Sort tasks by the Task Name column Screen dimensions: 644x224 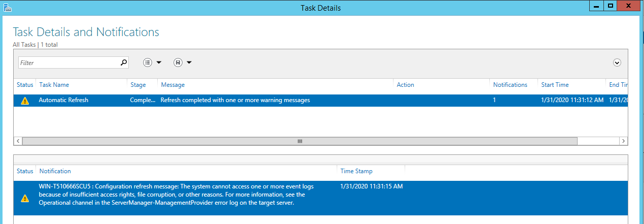(54, 85)
